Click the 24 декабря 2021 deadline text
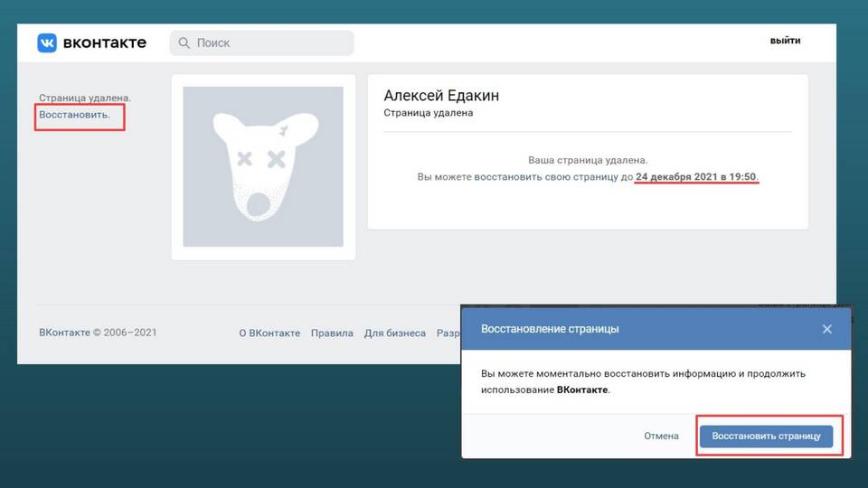Viewport: 868px width, 488px height. [x=696, y=176]
